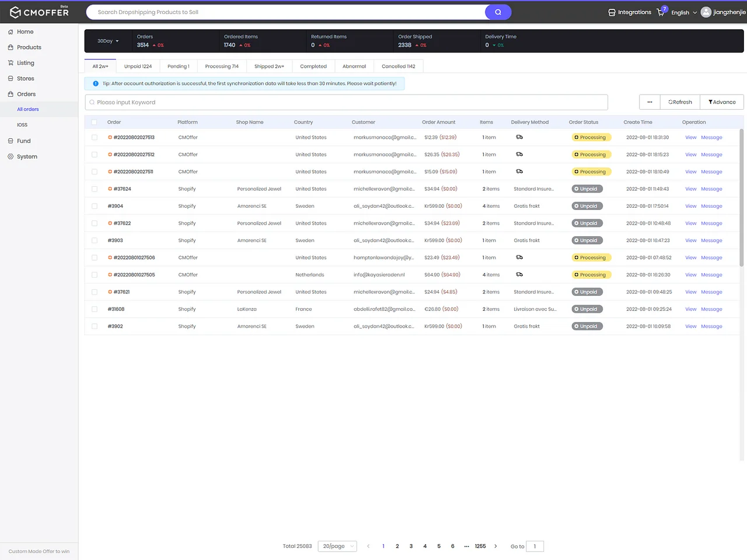Image resolution: width=747 pixels, height=560 pixels.
Task: View details of order #31608
Action: click(690, 309)
